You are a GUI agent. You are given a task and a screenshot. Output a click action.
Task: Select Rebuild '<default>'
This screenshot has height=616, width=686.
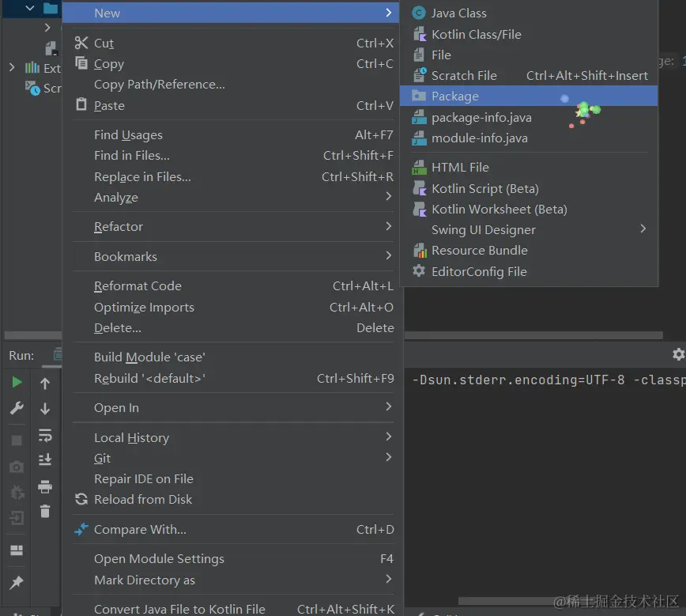234,378
